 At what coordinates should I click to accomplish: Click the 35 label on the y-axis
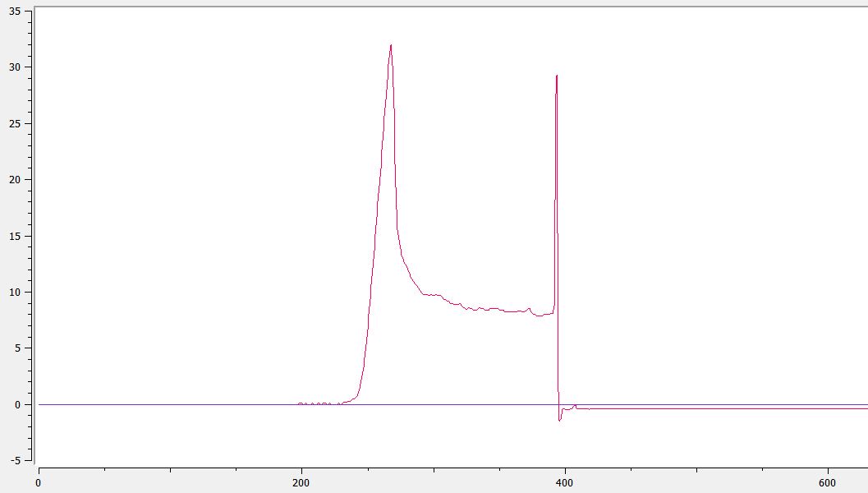16,11
